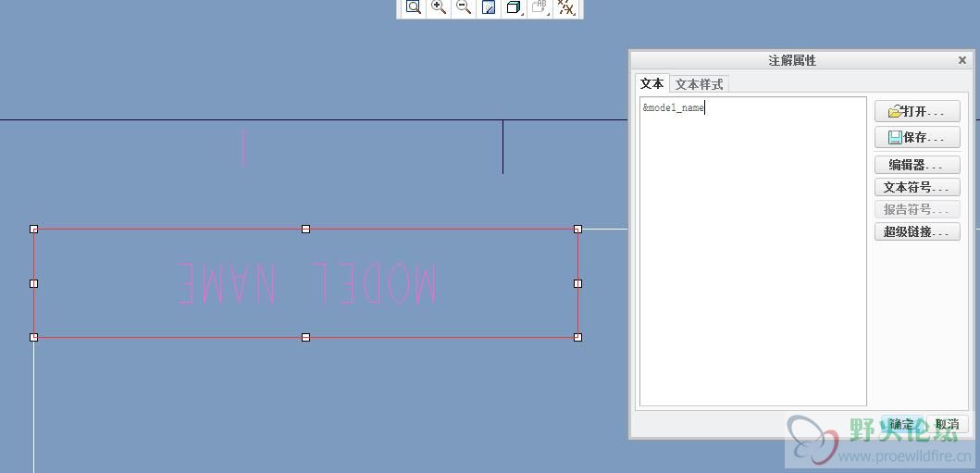
Task: Click the 报告符号... button
Action: tap(917, 209)
